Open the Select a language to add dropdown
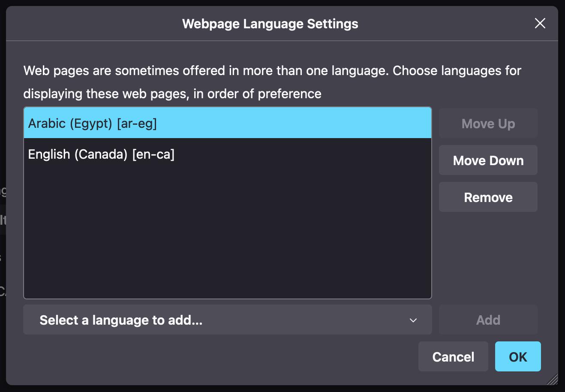The height and width of the screenshot is (392, 565). coord(227,320)
